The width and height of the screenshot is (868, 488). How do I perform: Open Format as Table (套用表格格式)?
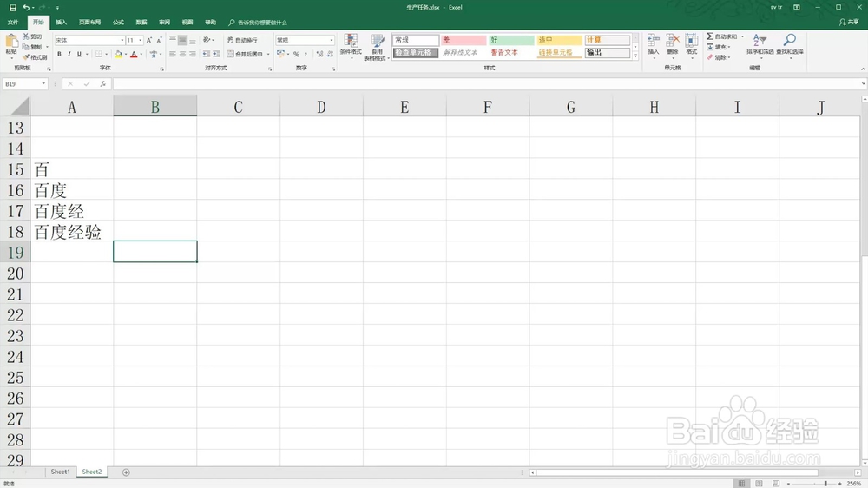click(377, 47)
